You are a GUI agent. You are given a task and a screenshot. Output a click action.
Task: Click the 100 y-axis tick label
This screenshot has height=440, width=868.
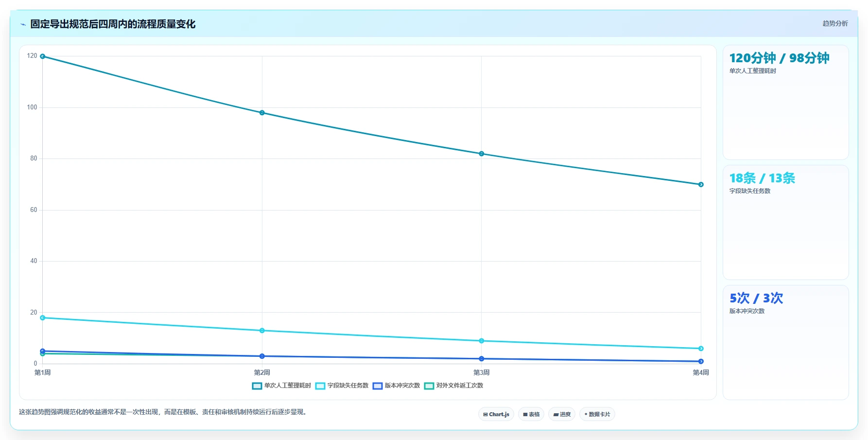[32, 107]
